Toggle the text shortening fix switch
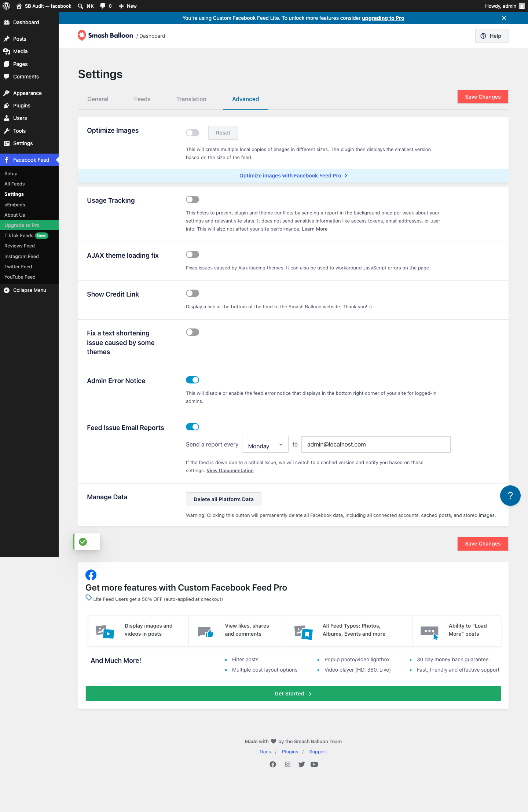The width and height of the screenshot is (528, 812). 192,332
